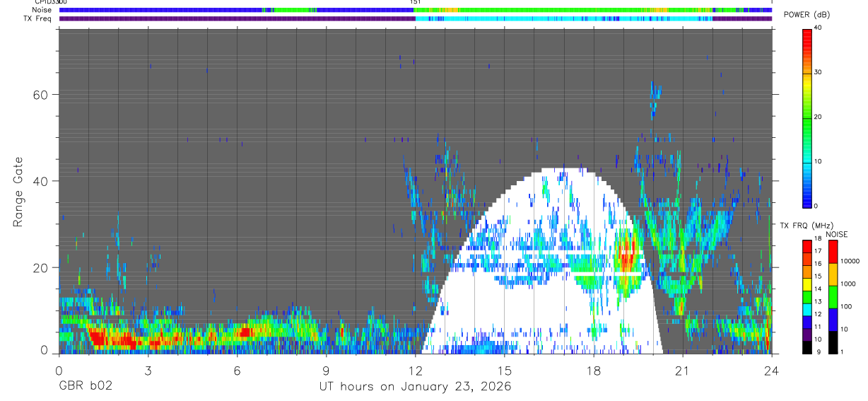Click the blue noise legend segment
The image size is (868, 401).
click(x=833, y=320)
